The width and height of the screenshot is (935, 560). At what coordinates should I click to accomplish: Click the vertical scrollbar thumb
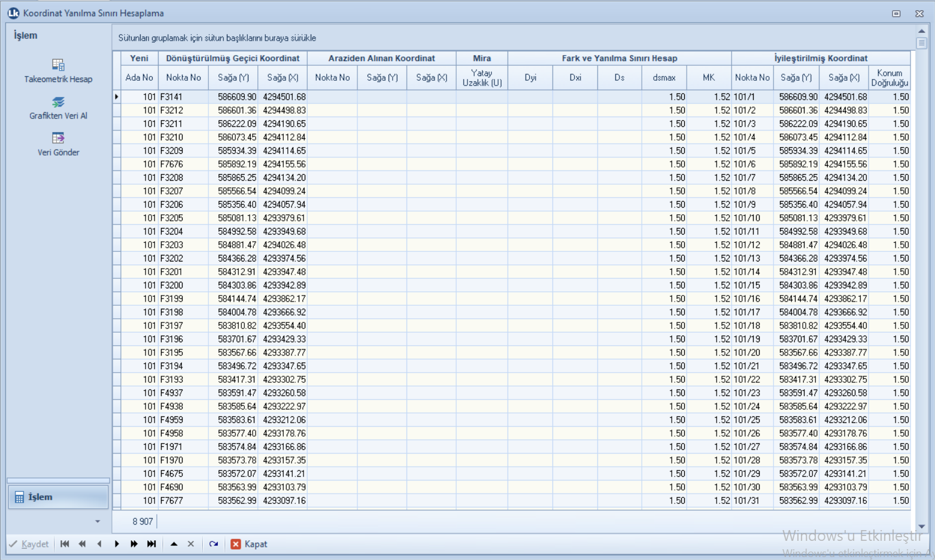coord(922,43)
